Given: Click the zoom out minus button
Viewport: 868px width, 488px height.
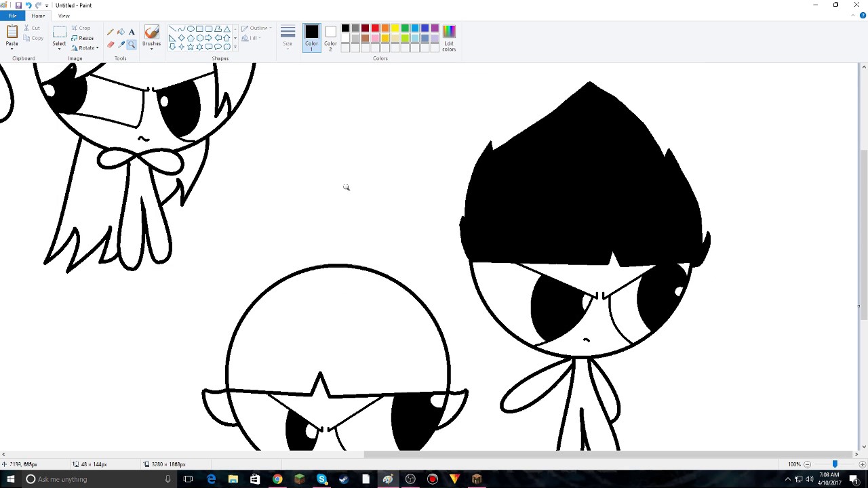Looking at the screenshot, I should click(807, 464).
